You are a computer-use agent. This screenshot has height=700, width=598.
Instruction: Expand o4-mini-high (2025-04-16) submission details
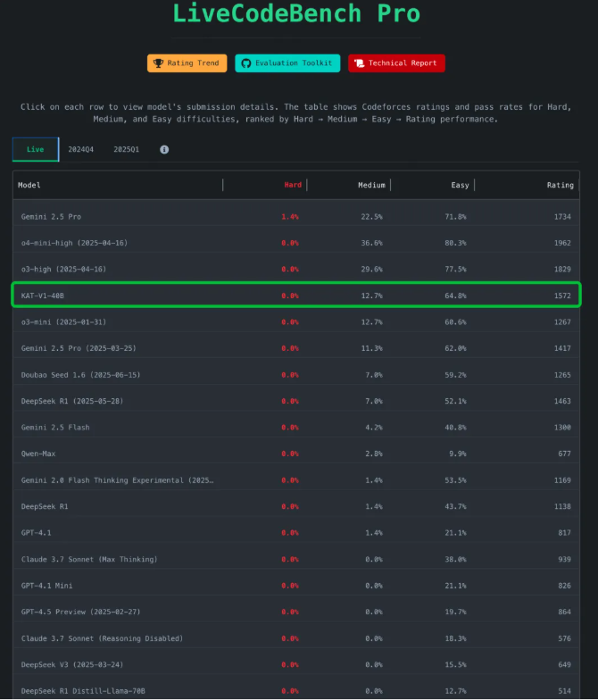pyautogui.click(x=75, y=243)
